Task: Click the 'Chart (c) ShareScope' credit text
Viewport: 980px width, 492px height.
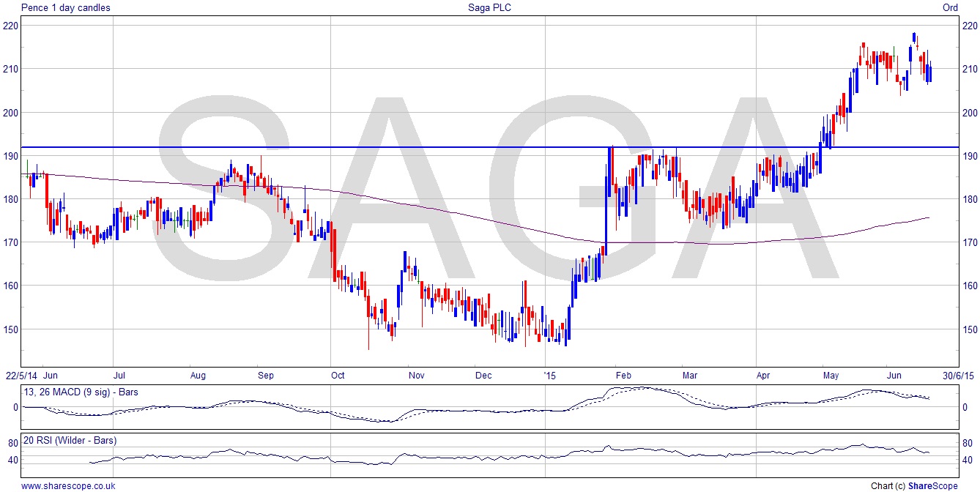Action: pos(914,485)
